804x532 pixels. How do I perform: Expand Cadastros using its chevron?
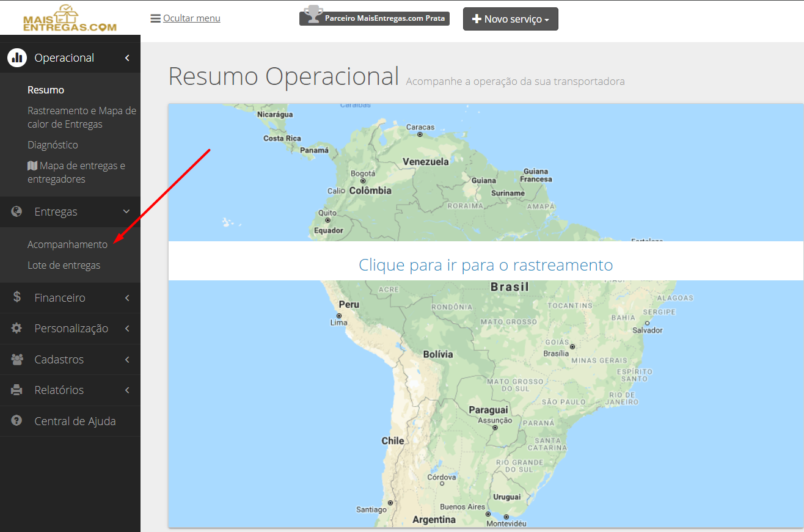coord(127,359)
